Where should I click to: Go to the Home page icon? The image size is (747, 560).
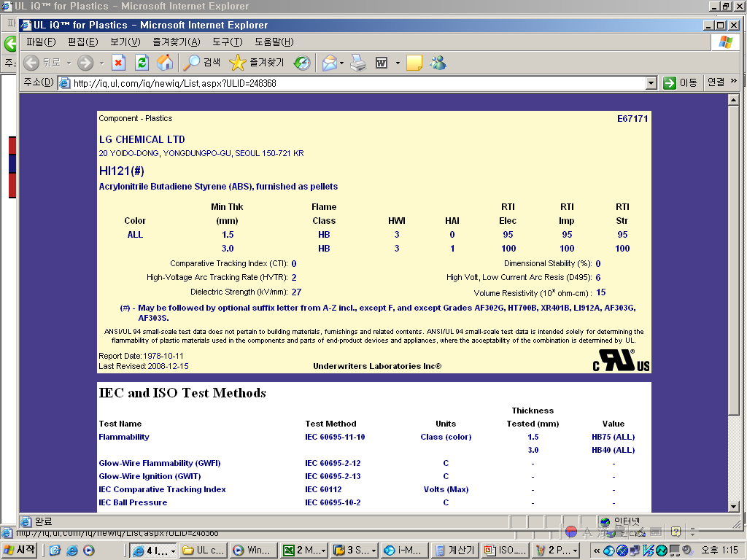point(165,63)
